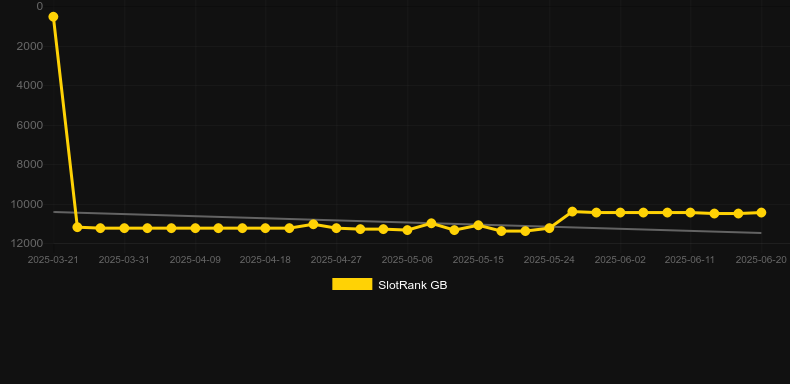Click the x-axis label 2025-06-20

coord(761,260)
